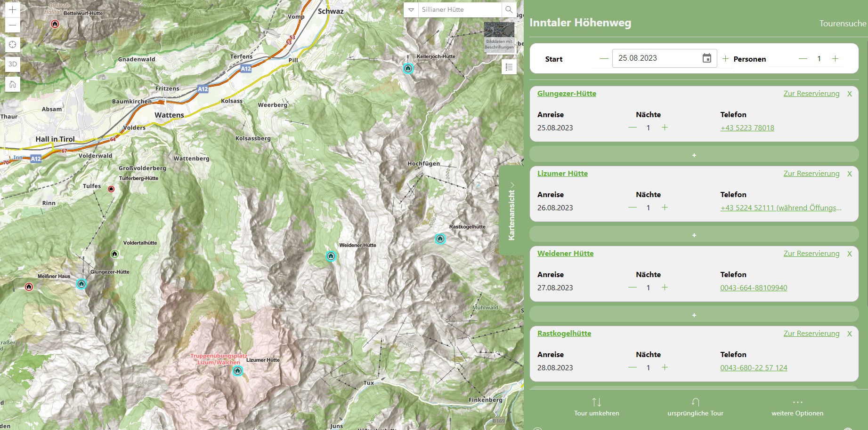868x430 pixels.
Task: Reduce nights at Weidener Hütte
Action: (x=633, y=287)
